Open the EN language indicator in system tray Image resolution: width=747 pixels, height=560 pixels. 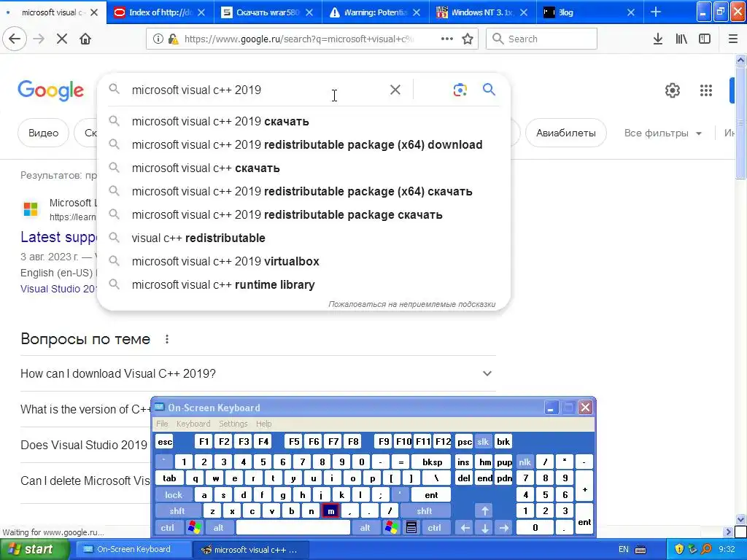coord(623,549)
